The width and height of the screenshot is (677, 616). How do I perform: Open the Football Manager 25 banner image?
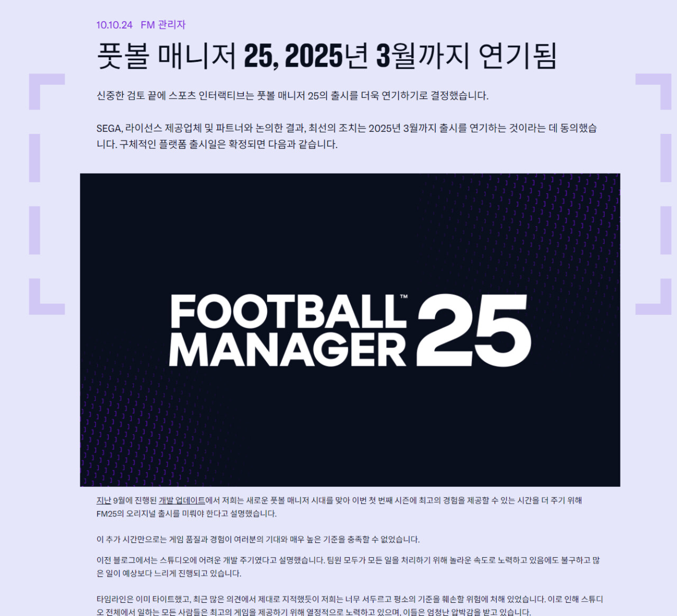pyautogui.click(x=350, y=330)
